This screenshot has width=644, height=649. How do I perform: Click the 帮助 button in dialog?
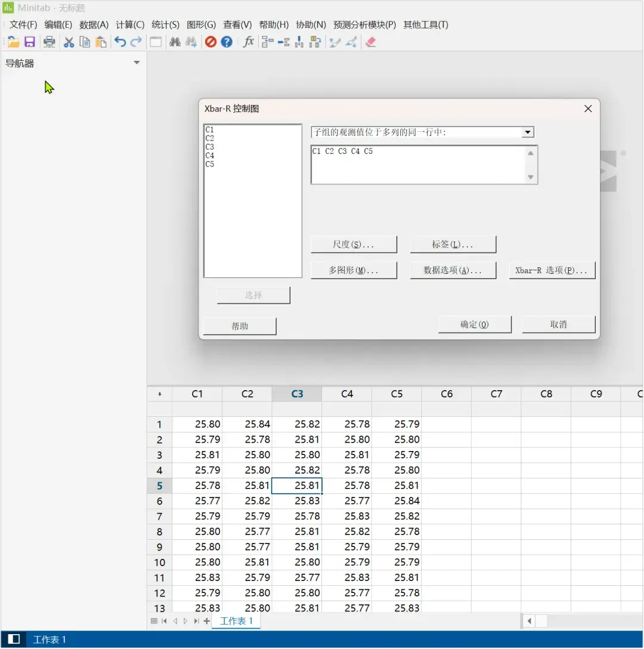pos(240,326)
